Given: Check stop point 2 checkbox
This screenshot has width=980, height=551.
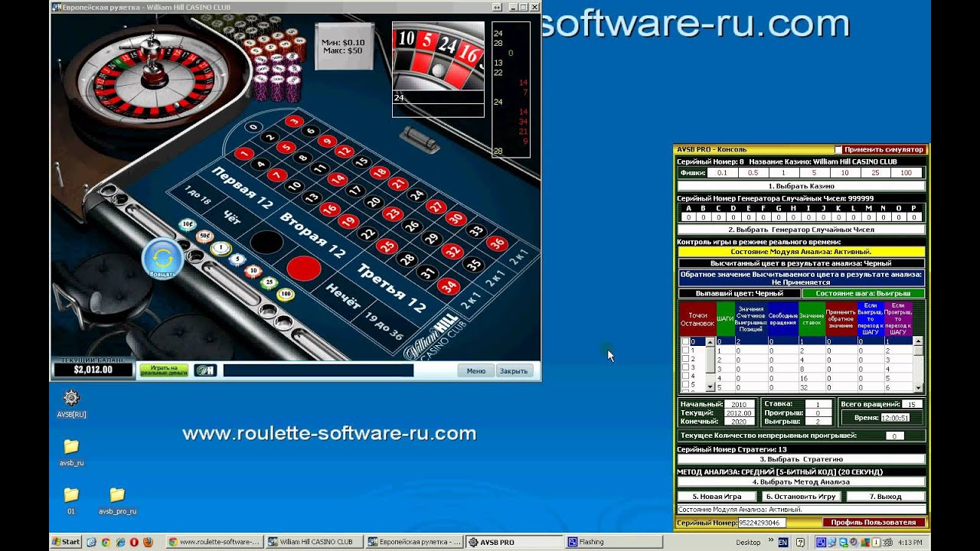Looking at the screenshot, I should click(686, 359).
